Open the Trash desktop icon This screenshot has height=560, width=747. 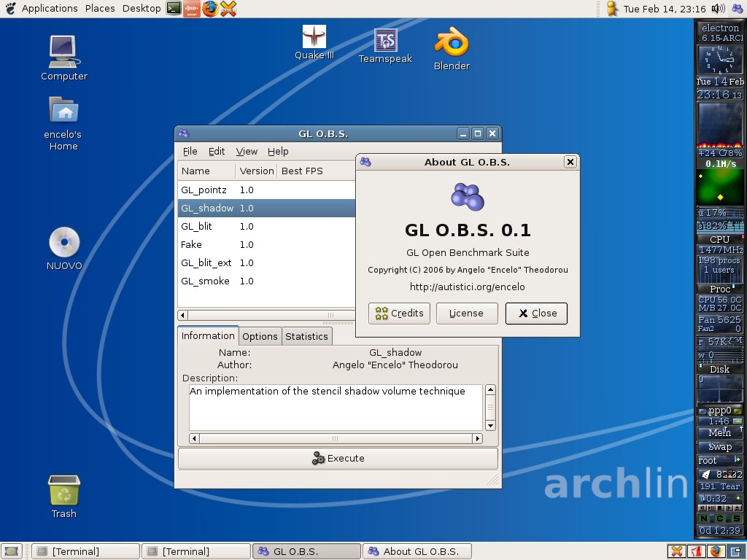pyautogui.click(x=64, y=491)
